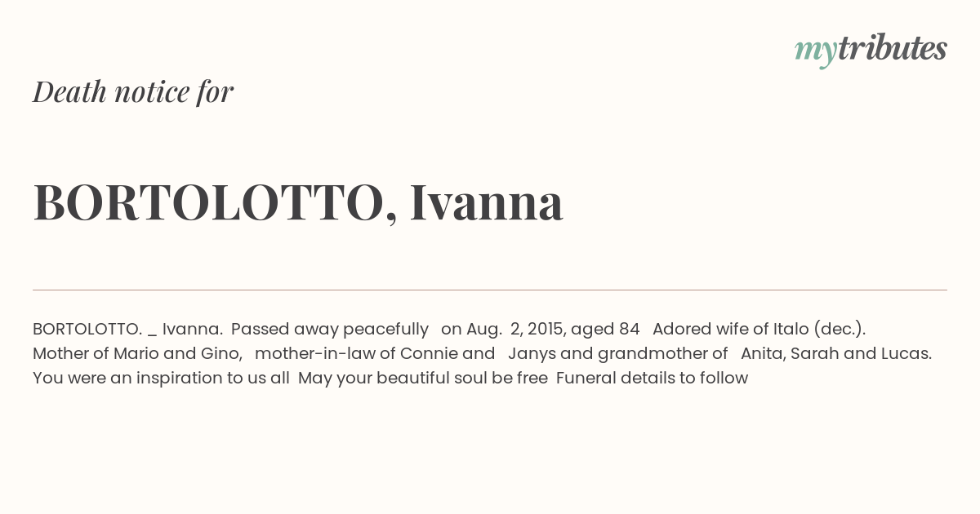
Task: Click 'Mother of Mario and Gino' text
Action: (x=137, y=353)
